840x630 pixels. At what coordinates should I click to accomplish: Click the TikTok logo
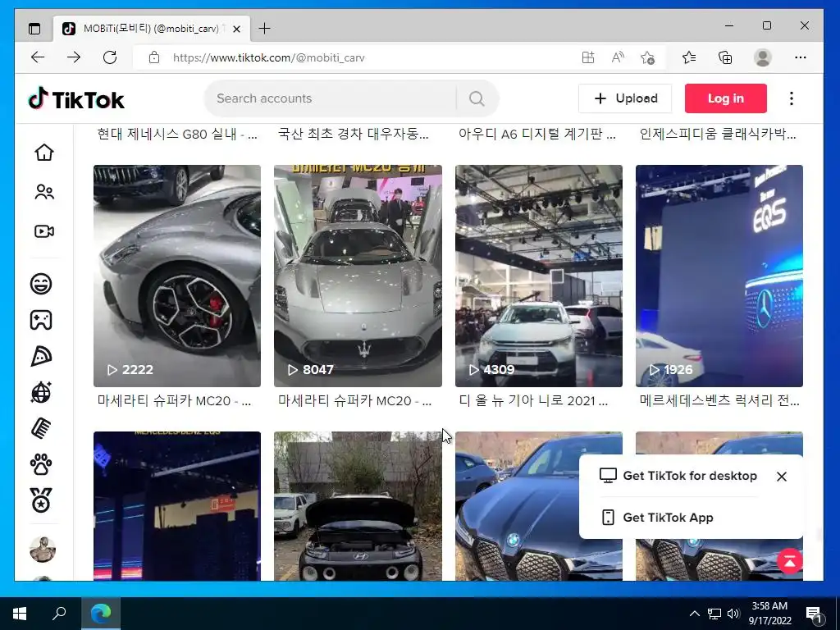click(76, 99)
